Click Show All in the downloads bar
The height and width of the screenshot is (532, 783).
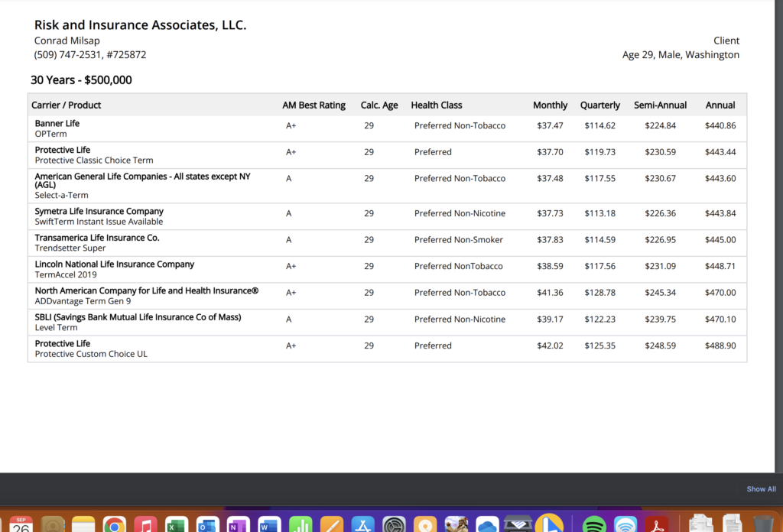tap(761, 489)
